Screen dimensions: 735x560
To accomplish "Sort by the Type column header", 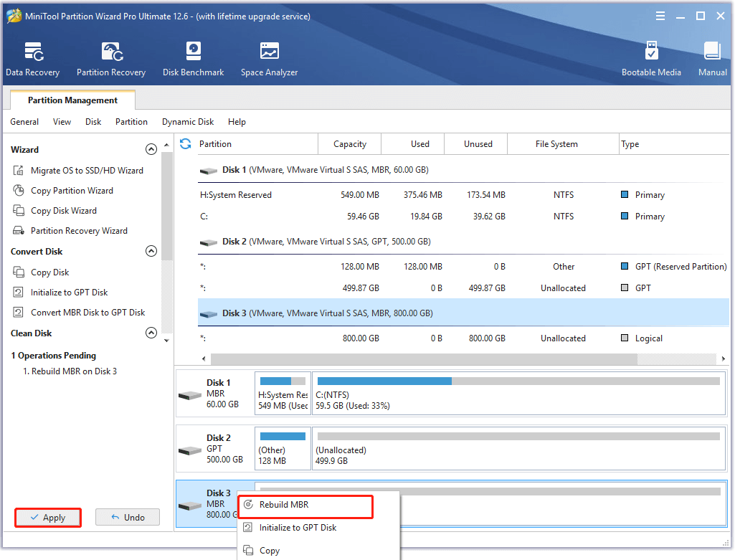I will click(674, 144).
